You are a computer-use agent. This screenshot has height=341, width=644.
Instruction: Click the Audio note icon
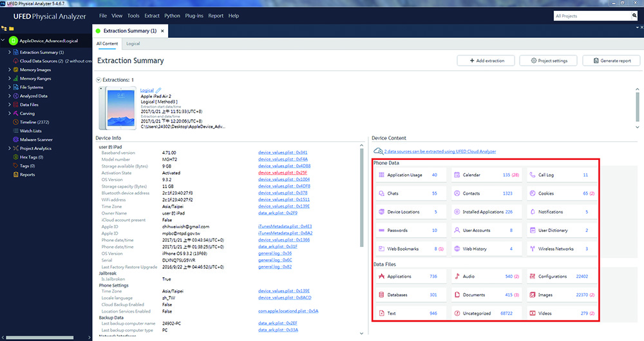click(x=457, y=277)
